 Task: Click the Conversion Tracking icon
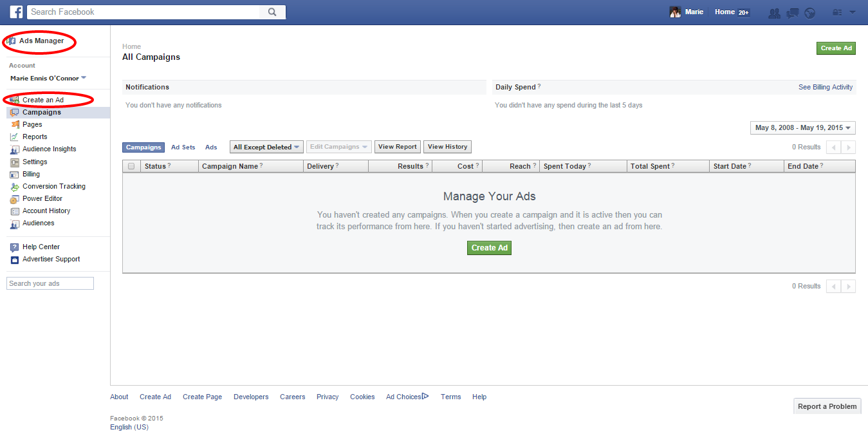coord(15,186)
